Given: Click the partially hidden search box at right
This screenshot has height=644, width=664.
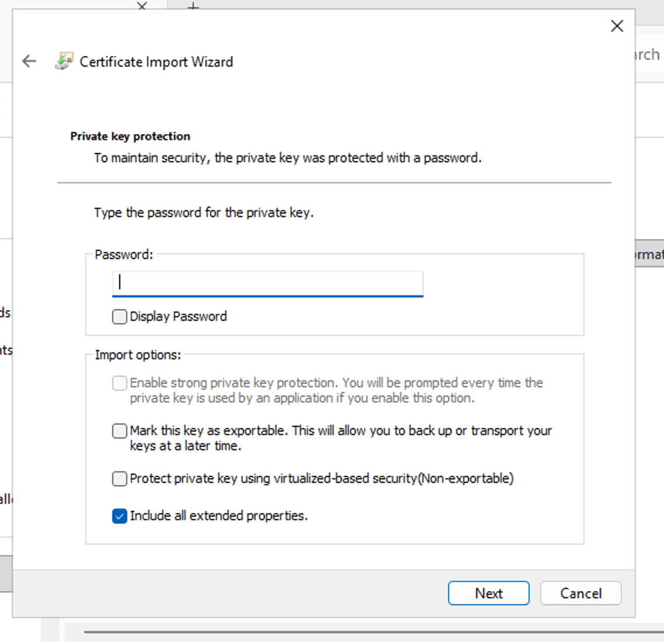Looking at the screenshot, I should click(x=649, y=55).
